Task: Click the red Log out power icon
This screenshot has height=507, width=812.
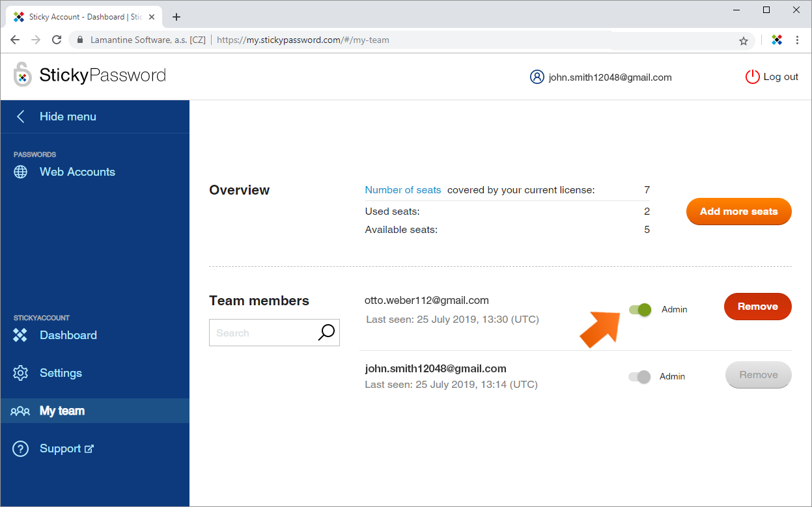Action: [x=752, y=77]
